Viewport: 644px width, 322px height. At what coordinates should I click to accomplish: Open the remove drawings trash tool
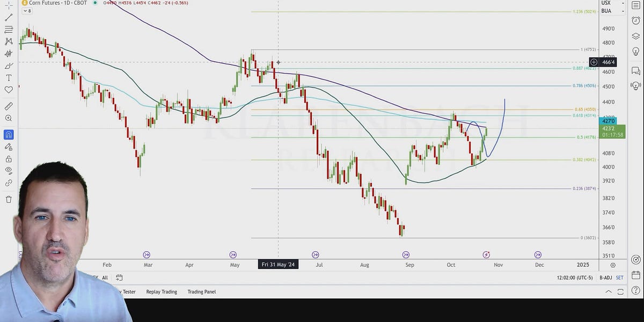pos(9,199)
